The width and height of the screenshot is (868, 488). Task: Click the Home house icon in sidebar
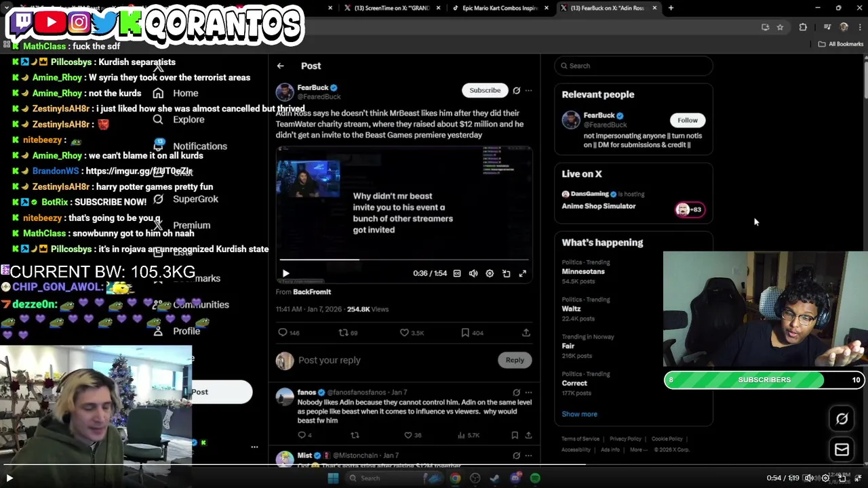[158, 93]
